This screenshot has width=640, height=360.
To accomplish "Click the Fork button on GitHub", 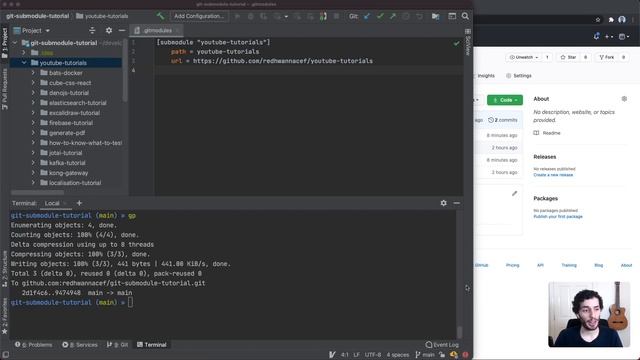I will coord(607,57).
